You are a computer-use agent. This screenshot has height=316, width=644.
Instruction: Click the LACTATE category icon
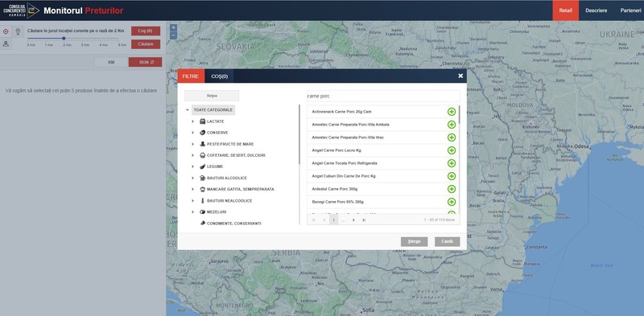[x=202, y=121]
